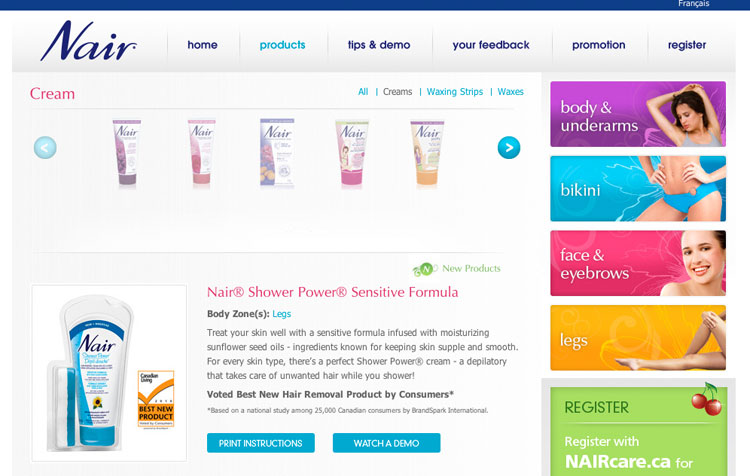
Task: Open the promotion page
Action: 598,45
